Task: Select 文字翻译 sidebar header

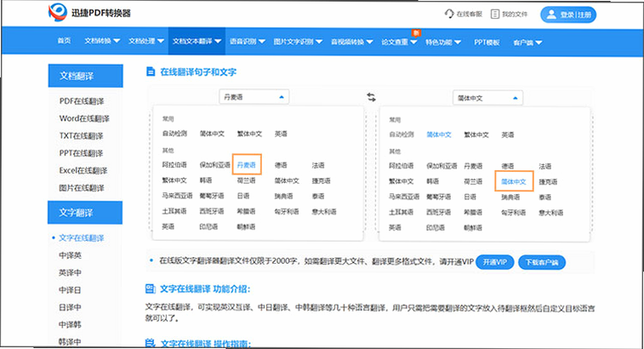Action: 85,213
